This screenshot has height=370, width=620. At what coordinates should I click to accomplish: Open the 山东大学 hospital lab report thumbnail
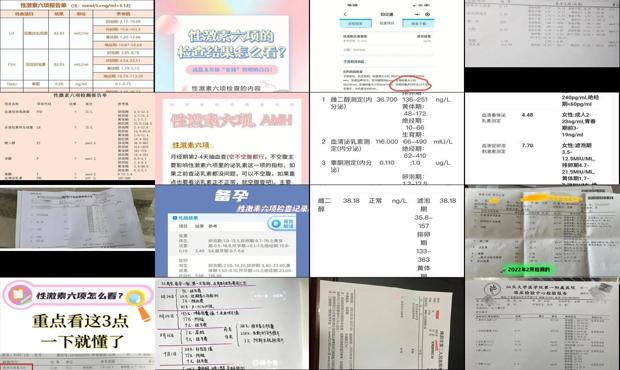click(542, 324)
